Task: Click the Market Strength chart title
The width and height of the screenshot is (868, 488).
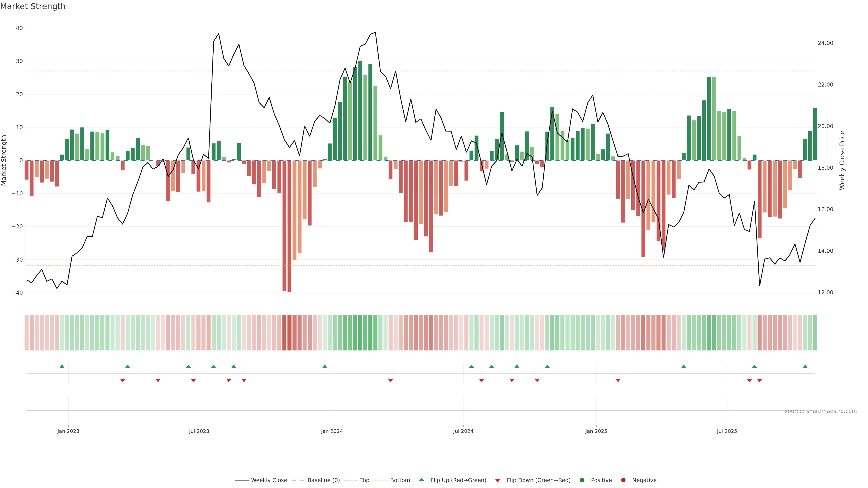Action: pyautogui.click(x=33, y=6)
